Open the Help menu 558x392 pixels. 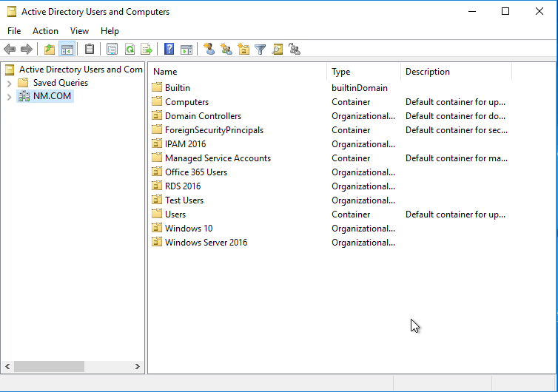(110, 31)
